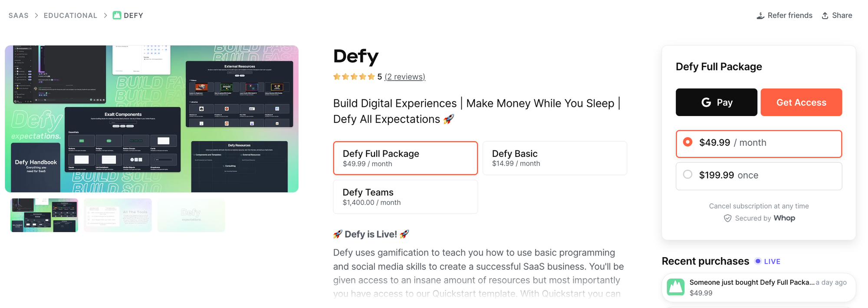Show the second gallery thumbnail
This screenshot has height=308, width=868.
click(x=118, y=215)
